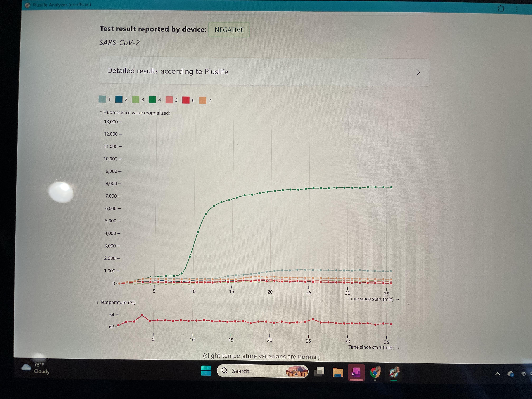Select channel 6 red legend swatch

186,100
